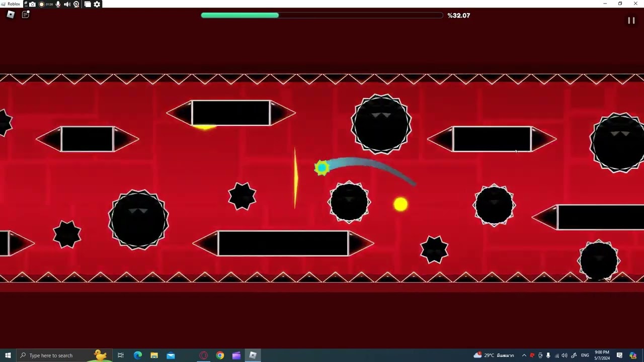644x362 pixels.
Task: Click the %32.07 progress percentage
Action: click(459, 16)
